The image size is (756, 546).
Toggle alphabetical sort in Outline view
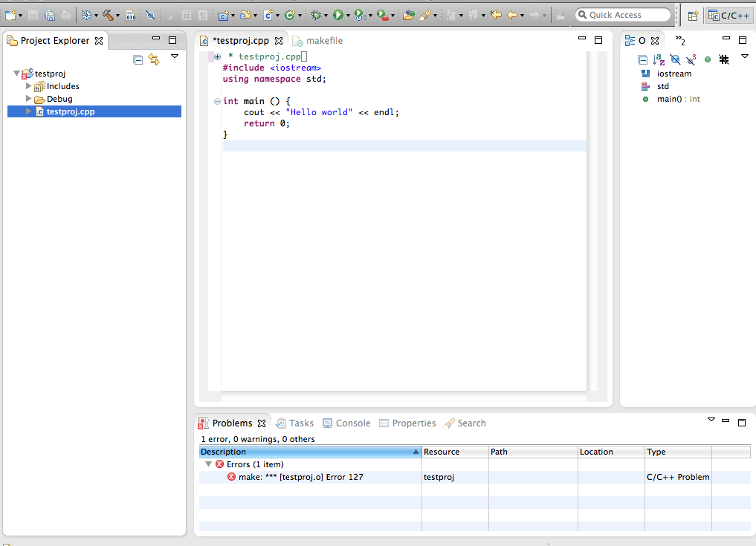[659, 59]
